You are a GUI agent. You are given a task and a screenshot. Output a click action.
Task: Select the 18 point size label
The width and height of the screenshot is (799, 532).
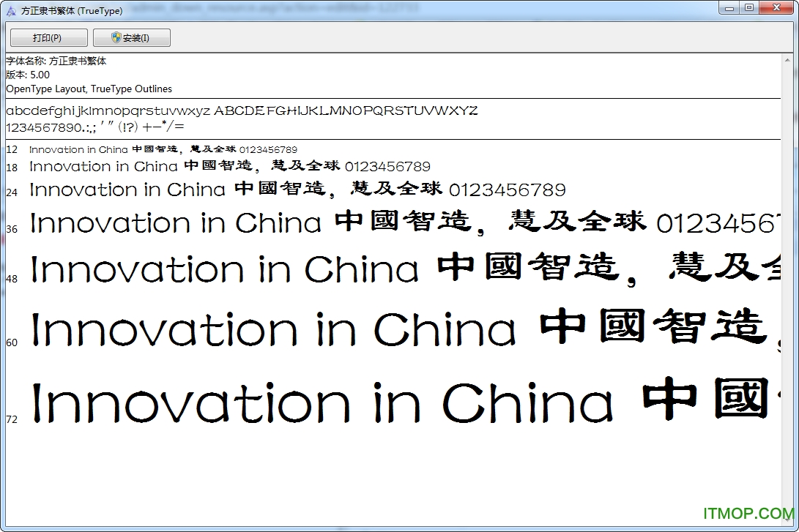click(x=12, y=168)
